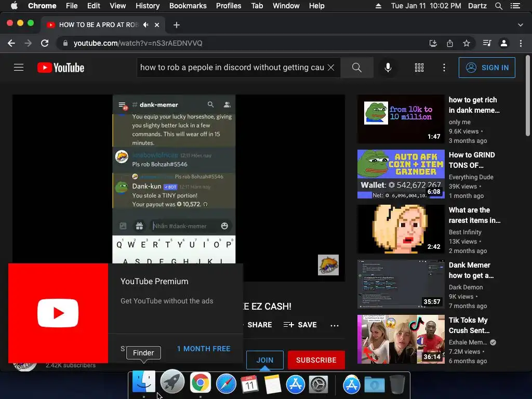Open a new Chrome tab
Image resolution: width=532 pixels, height=399 pixels.
click(x=177, y=25)
